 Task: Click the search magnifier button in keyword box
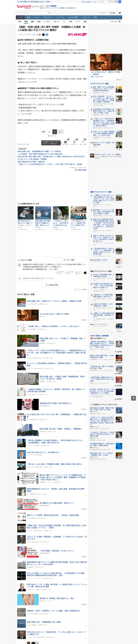tap(49, 13)
